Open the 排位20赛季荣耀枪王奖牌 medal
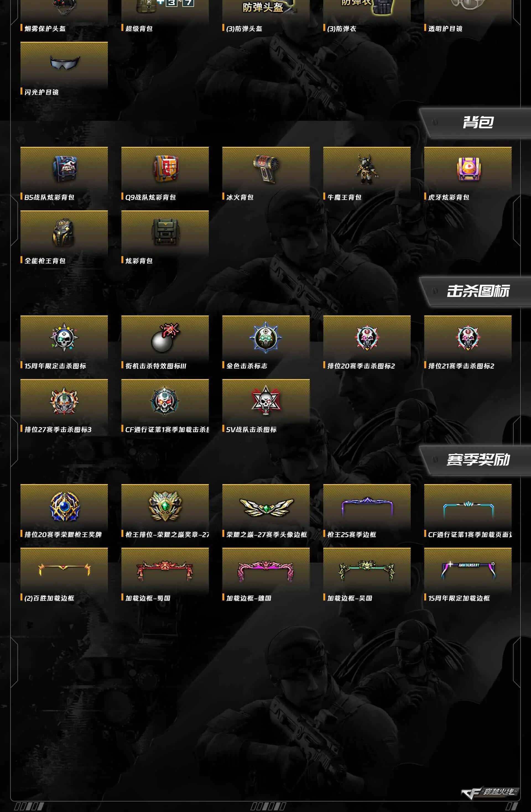Viewport: 531px width, 812px height. 64,506
